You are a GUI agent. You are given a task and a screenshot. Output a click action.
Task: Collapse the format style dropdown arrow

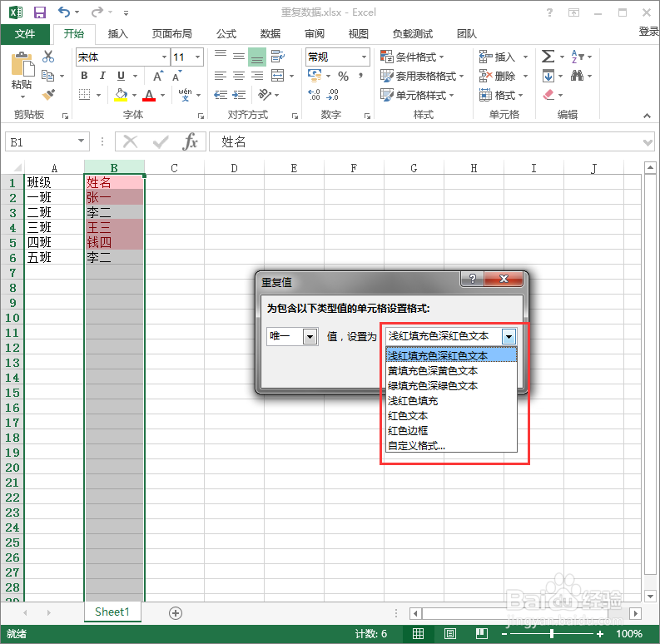coord(509,336)
